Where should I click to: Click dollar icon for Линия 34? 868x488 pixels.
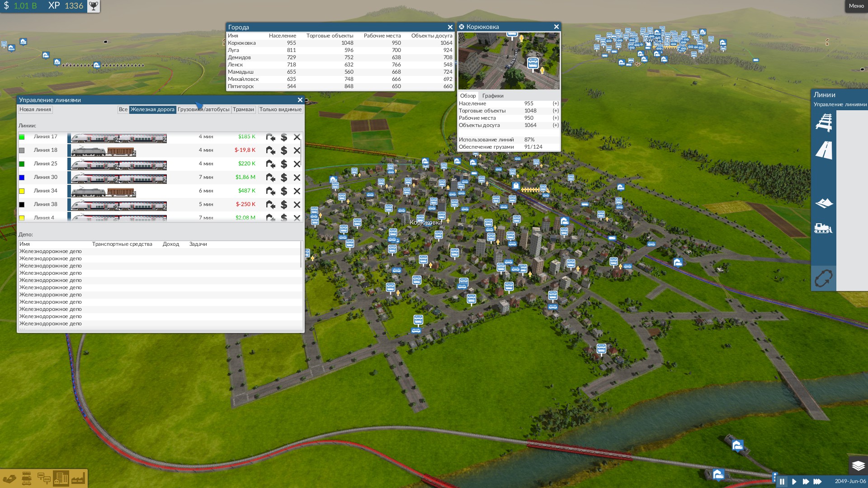coord(284,191)
